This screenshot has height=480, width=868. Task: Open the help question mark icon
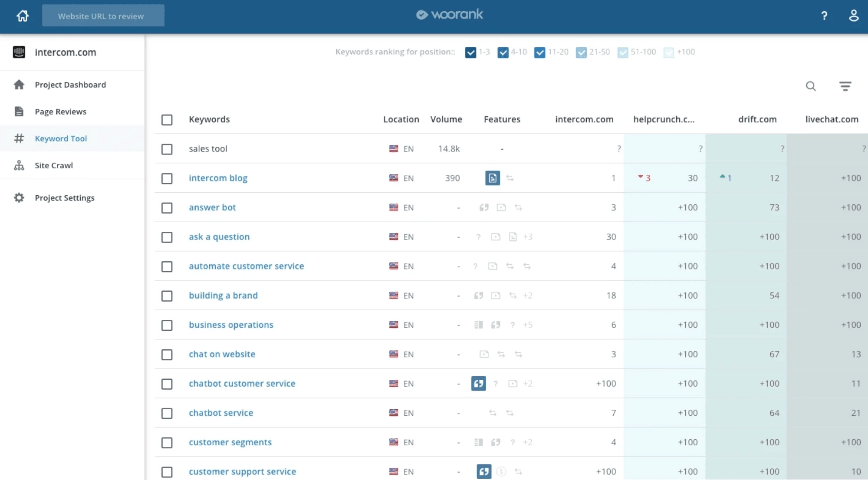tap(824, 16)
